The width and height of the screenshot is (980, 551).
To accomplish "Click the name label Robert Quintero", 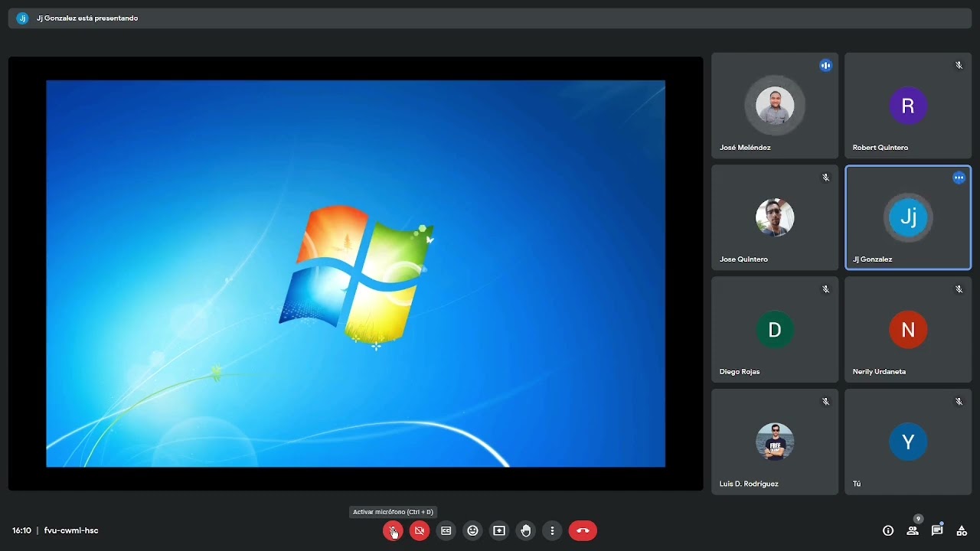I will 880,148.
